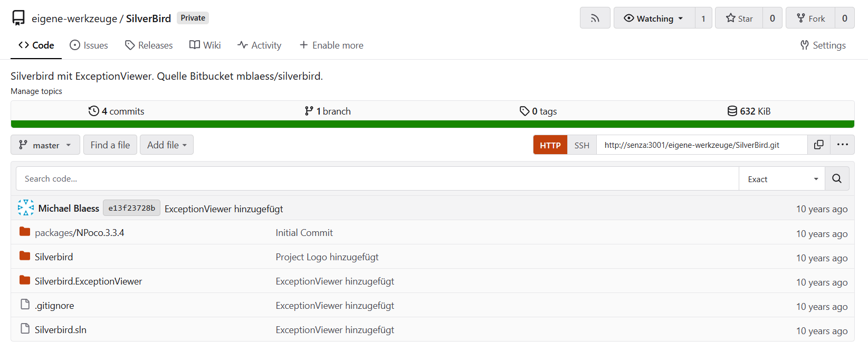868x350 pixels.
Task: Click the eigene-werkzeuge owner link
Action: [74, 18]
